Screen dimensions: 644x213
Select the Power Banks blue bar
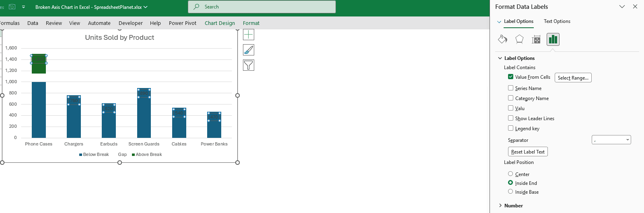point(214,125)
